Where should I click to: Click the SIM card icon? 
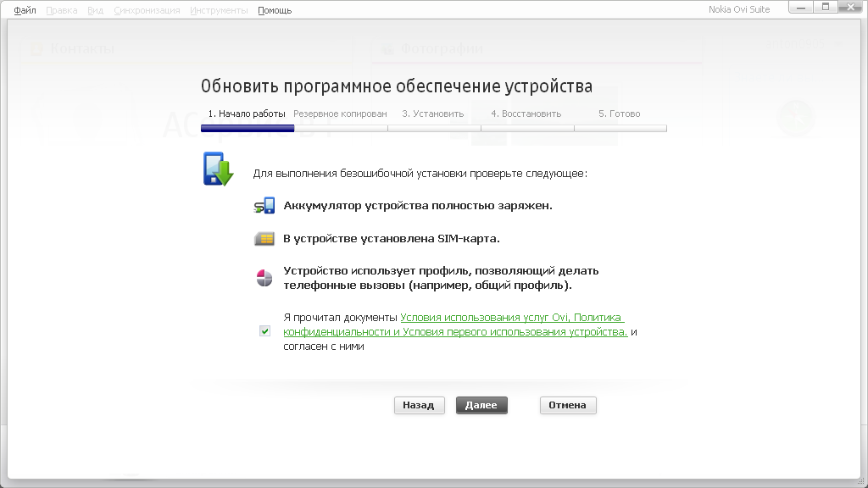click(x=264, y=239)
